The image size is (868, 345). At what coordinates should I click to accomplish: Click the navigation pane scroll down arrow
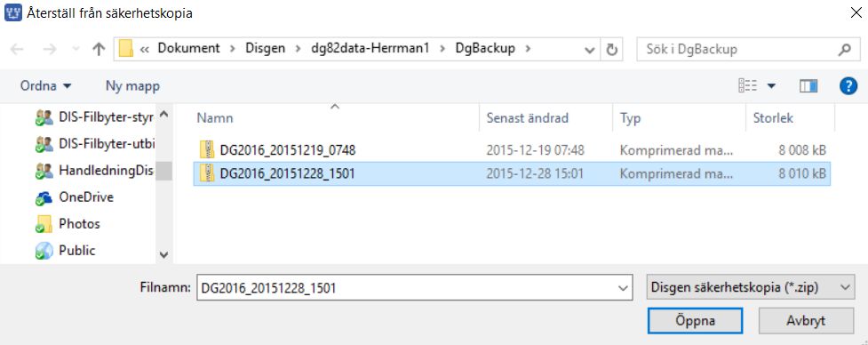point(163,254)
